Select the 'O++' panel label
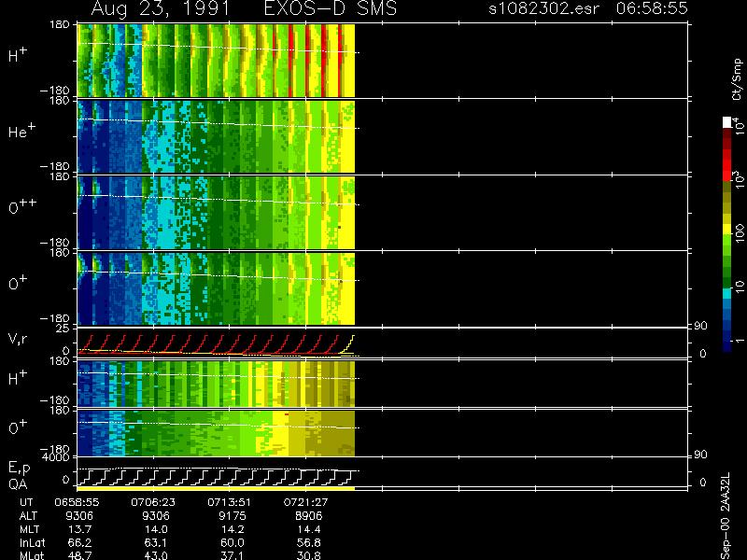Image resolution: width=747 pixels, height=560 pixels. click(22, 206)
